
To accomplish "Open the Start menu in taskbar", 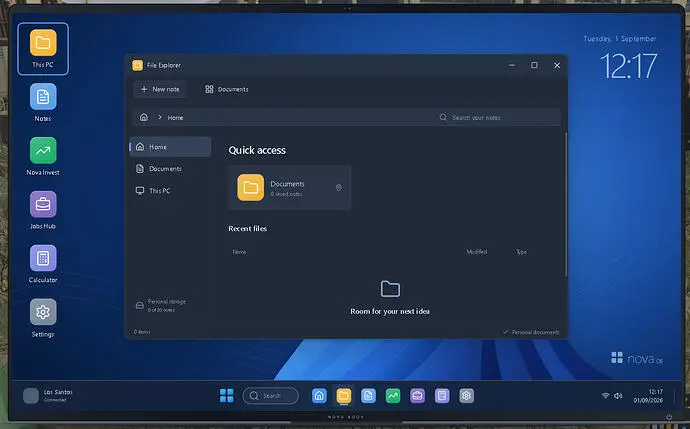I will 227,396.
